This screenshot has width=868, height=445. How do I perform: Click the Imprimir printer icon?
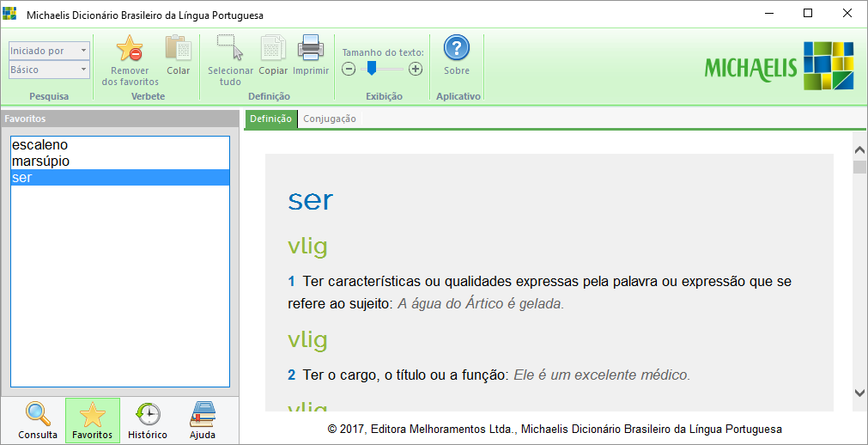tap(311, 47)
